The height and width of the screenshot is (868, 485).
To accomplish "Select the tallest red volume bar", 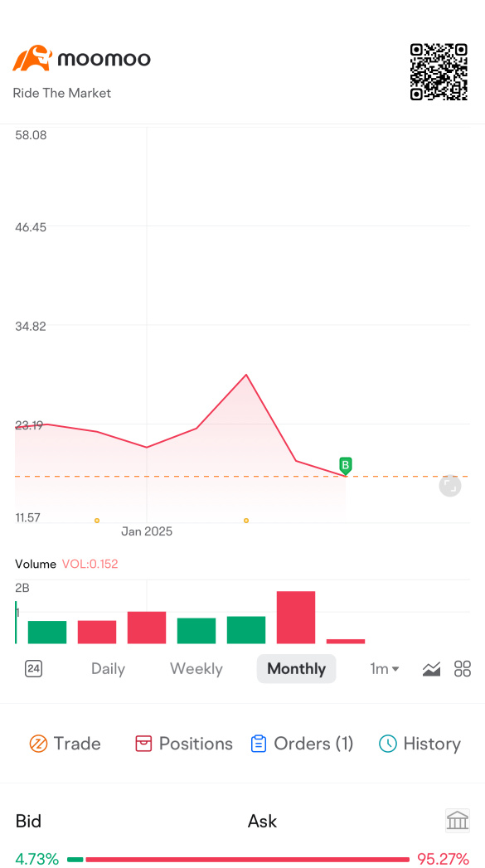I will click(296, 618).
